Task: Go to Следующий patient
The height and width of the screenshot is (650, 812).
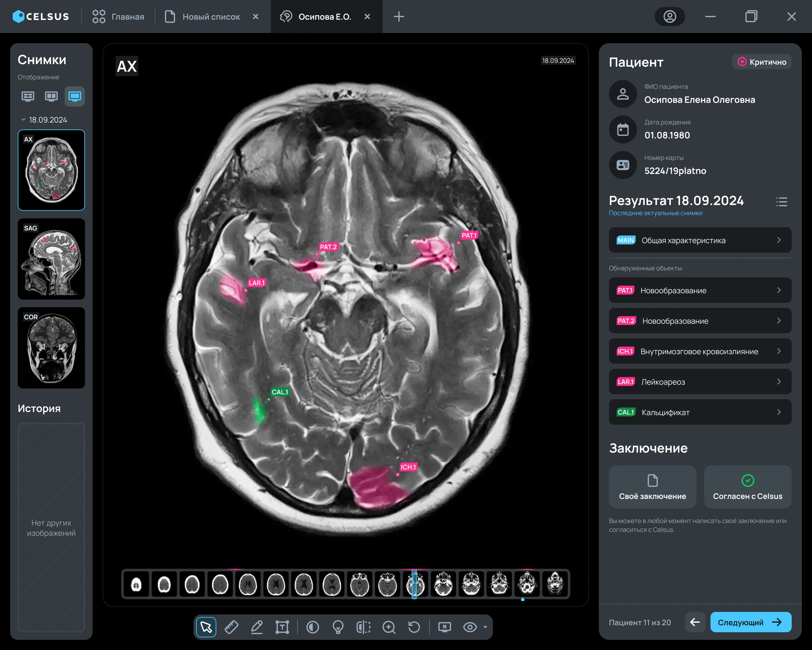Action: coord(750,622)
